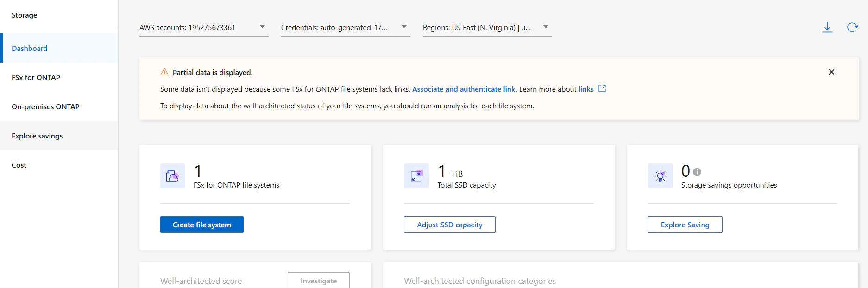The height and width of the screenshot is (288, 868).
Task: Click the download report icon
Action: click(827, 27)
